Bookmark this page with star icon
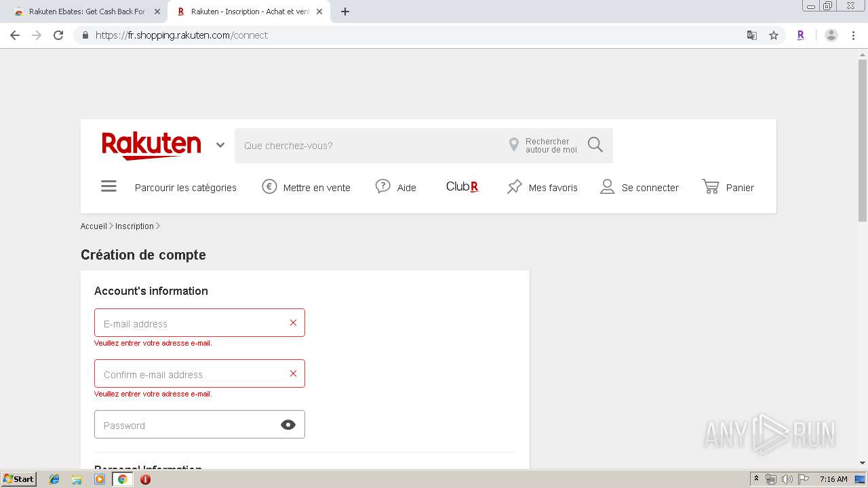This screenshot has width=868, height=488. [774, 35]
